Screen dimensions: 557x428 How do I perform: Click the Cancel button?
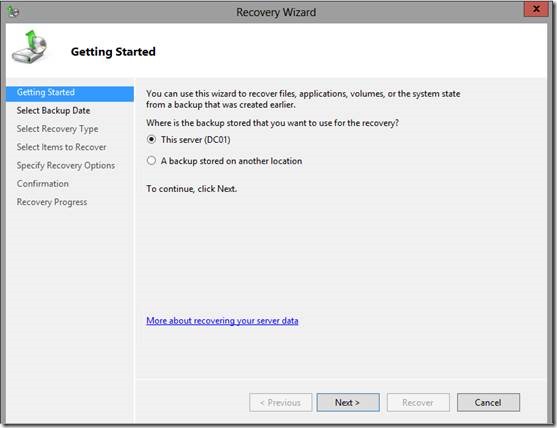coord(488,402)
